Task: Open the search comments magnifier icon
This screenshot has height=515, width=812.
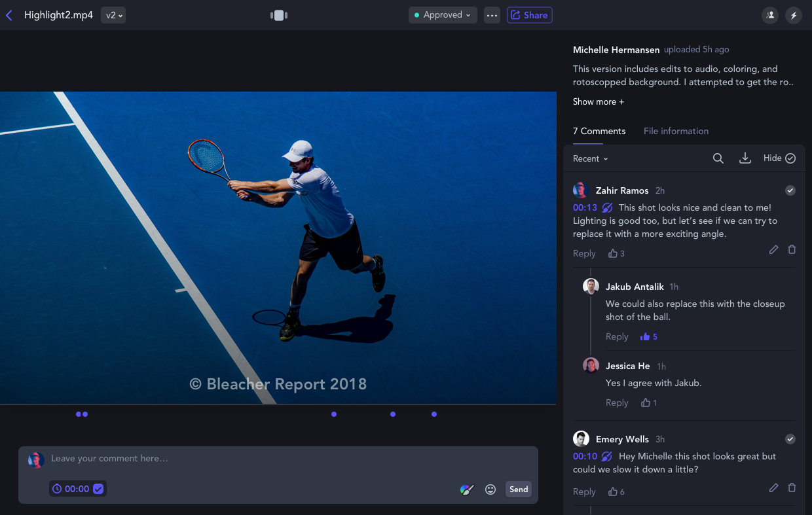Action: click(718, 158)
